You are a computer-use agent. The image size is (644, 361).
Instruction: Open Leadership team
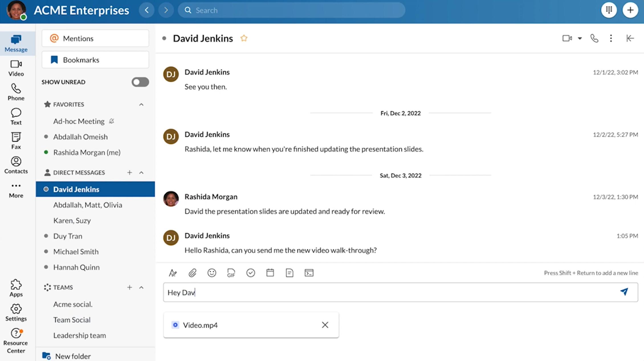click(95, 335)
